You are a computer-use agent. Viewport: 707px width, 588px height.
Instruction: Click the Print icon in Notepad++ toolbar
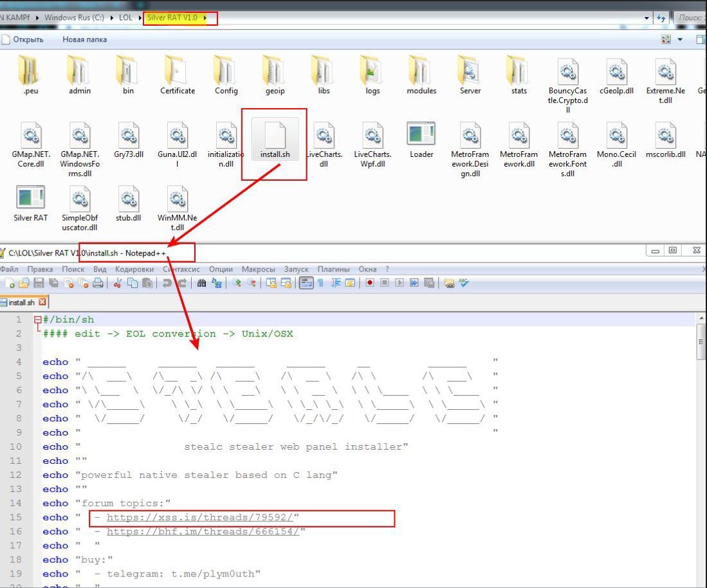(98, 283)
